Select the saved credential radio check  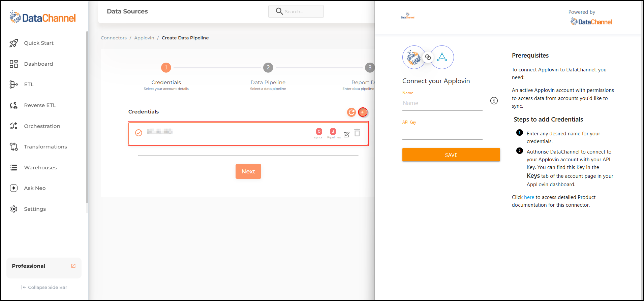coord(139,133)
